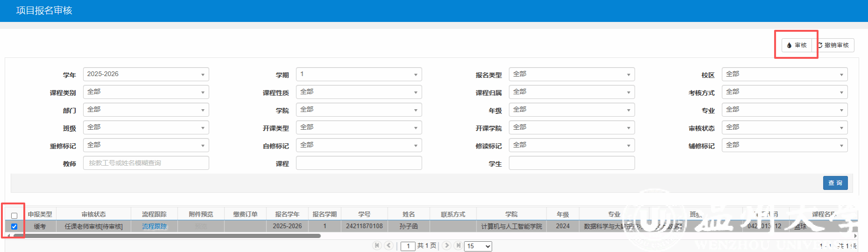Open the 审核状态 filter dropdown
This screenshot has width=868, height=252.
(x=784, y=127)
